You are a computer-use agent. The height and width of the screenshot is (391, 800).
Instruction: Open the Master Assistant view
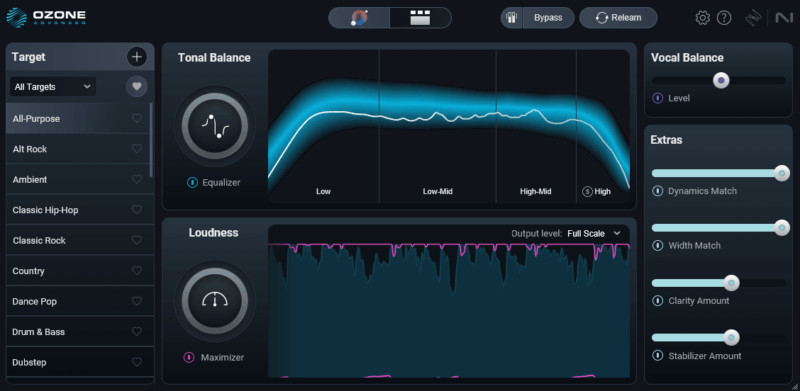(x=359, y=18)
